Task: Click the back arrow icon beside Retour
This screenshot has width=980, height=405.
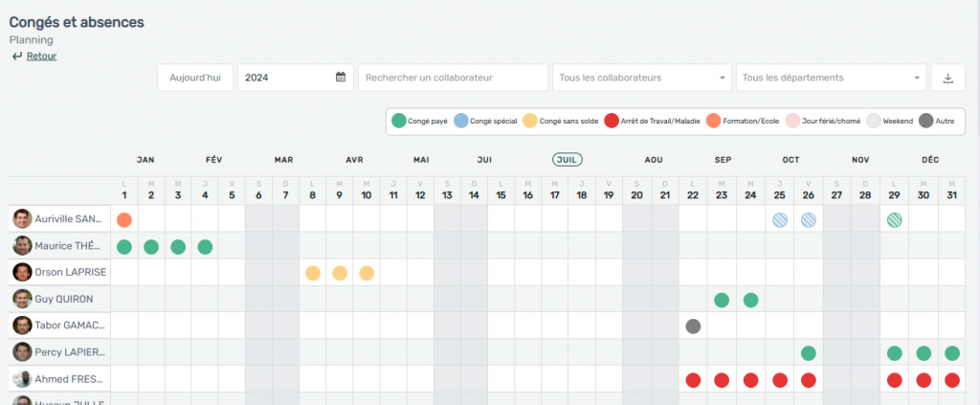Action: (17, 56)
